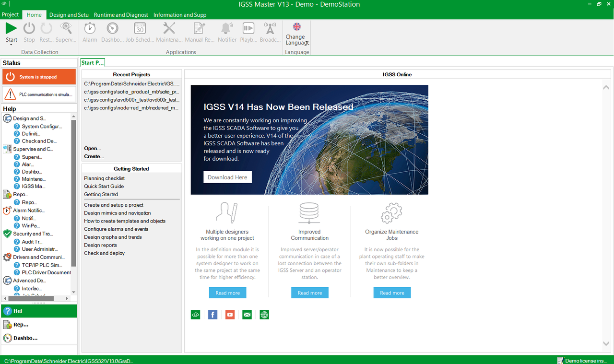This screenshot has width=614, height=364.
Task: Open the Quick Start Guide link
Action: click(x=104, y=186)
